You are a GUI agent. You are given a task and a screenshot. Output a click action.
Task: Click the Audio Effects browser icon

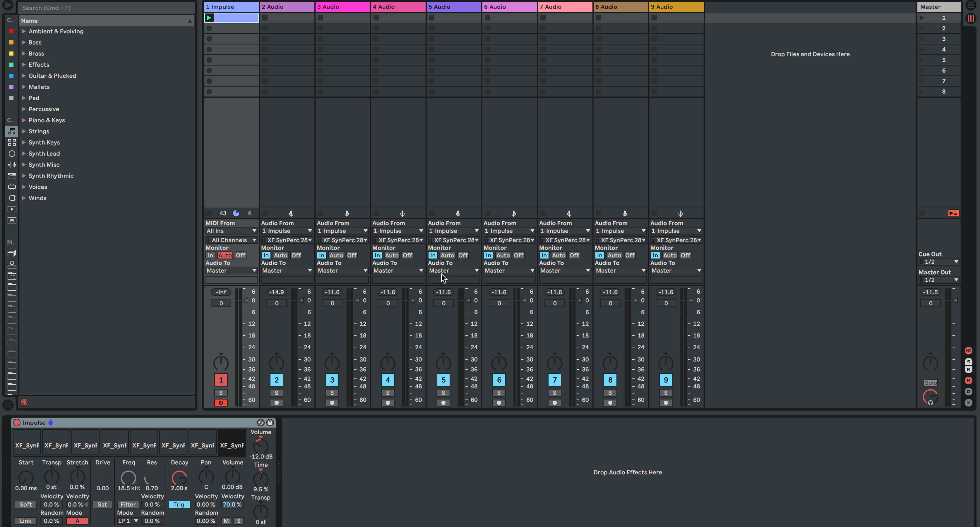(12, 165)
